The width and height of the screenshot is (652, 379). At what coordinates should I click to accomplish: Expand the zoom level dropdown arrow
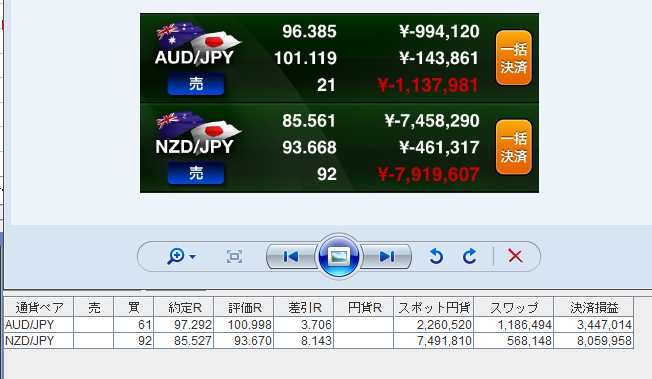point(193,257)
